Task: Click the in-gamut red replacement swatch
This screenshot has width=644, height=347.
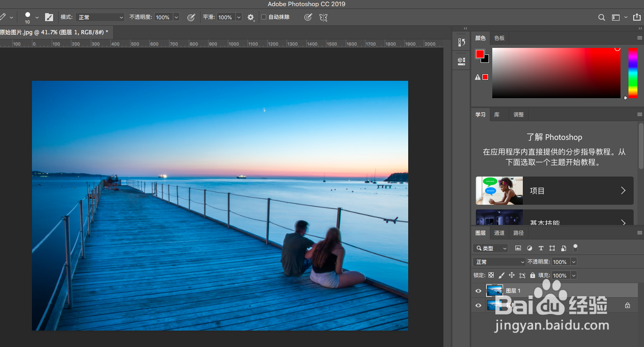Action: [485, 77]
